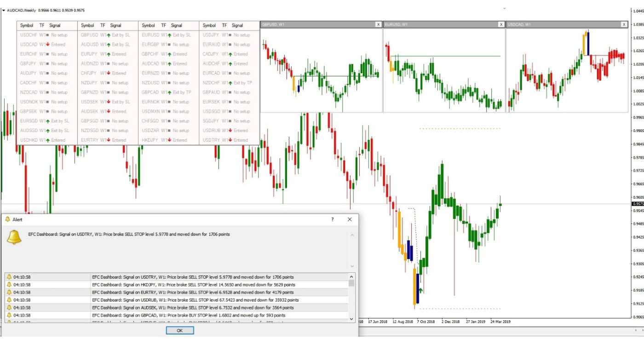
Task: Select the HKDJPY sell stop alert row
Action: click(182, 285)
